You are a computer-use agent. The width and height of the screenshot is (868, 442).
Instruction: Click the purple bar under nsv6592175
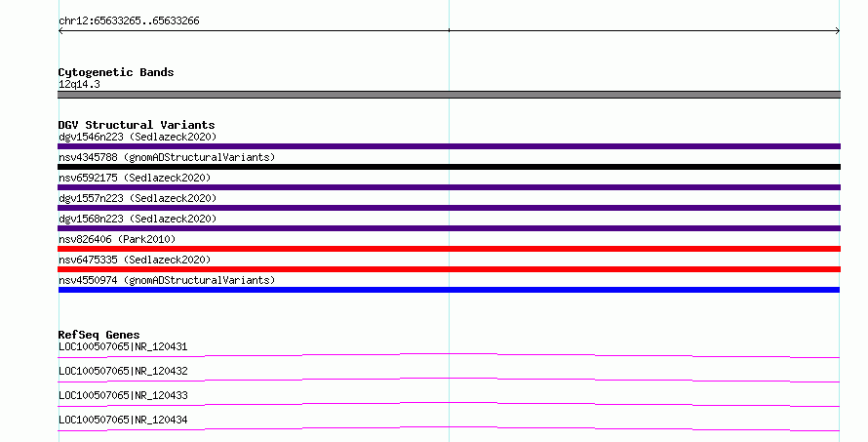(449, 187)
